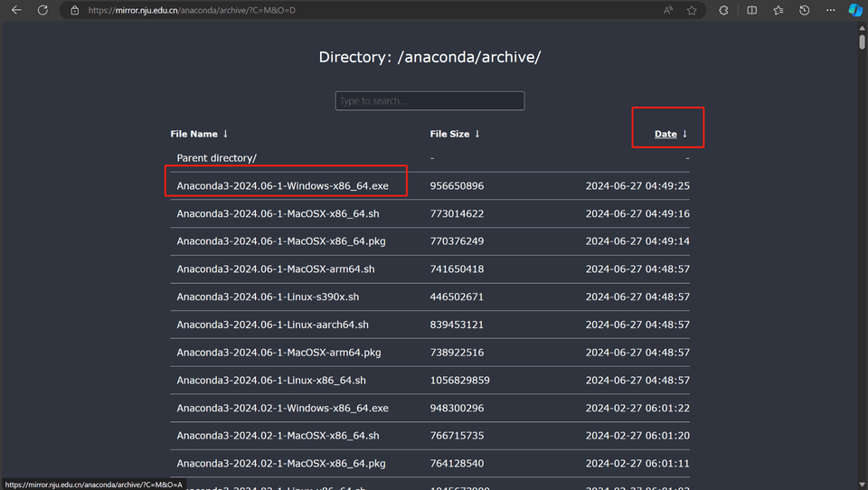The height and width of the screenshot is (490, 868).
Task: Sort listing by Date column
Action: click(665, 134)
